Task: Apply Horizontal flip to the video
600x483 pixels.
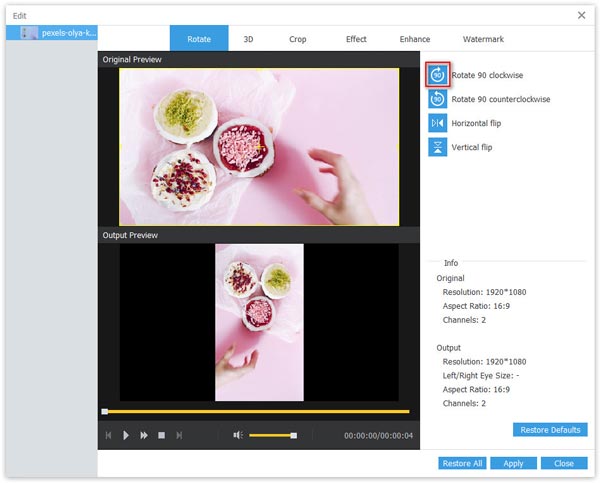Action: [438, 123]
